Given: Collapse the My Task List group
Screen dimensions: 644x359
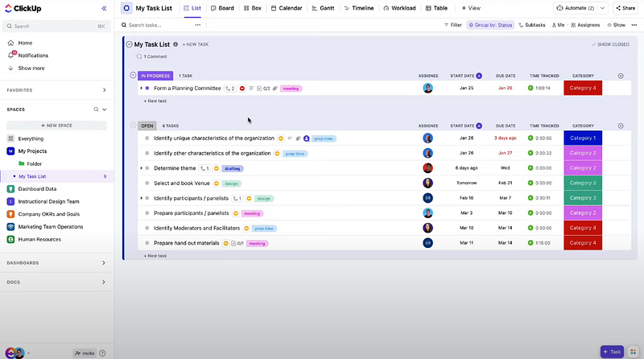Looking at the screenshot, I should tap(130, 44).
